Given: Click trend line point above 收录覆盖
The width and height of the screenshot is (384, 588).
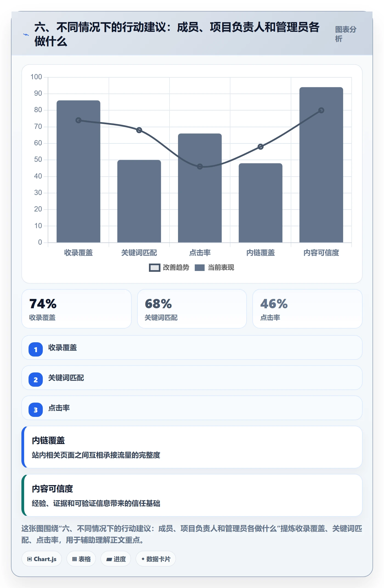Looking at the screenshot, I should [78, 120].
